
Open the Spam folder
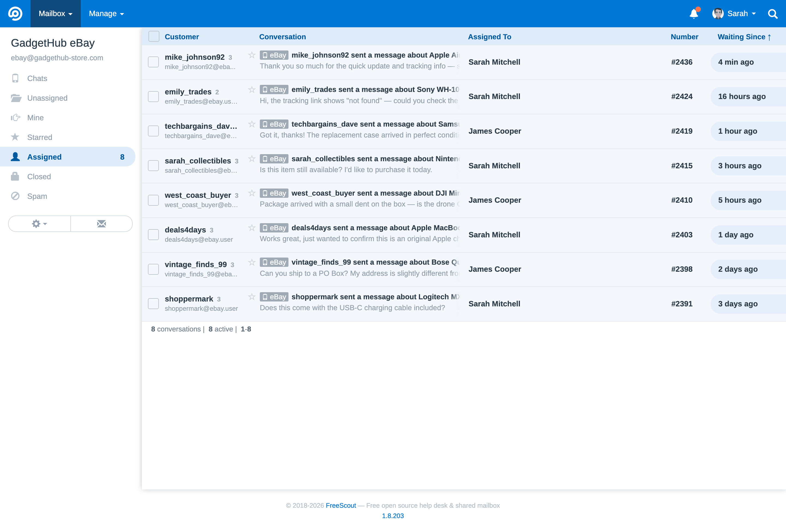[37, 196]
